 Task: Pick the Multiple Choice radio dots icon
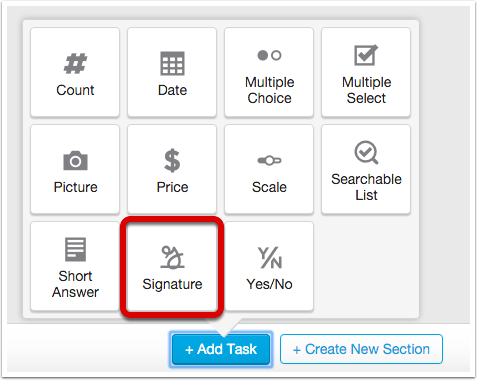pos(269,55)
